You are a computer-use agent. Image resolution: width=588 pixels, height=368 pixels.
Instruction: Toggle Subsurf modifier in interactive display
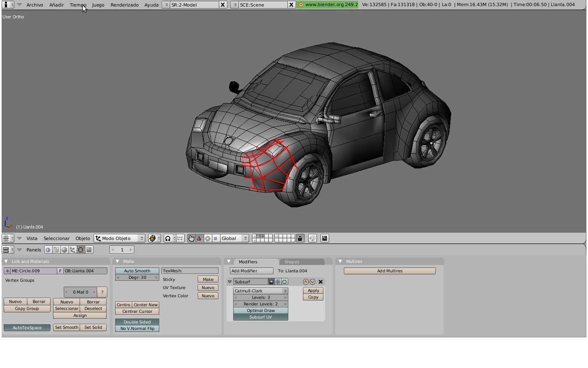click(x=278, y=282)
